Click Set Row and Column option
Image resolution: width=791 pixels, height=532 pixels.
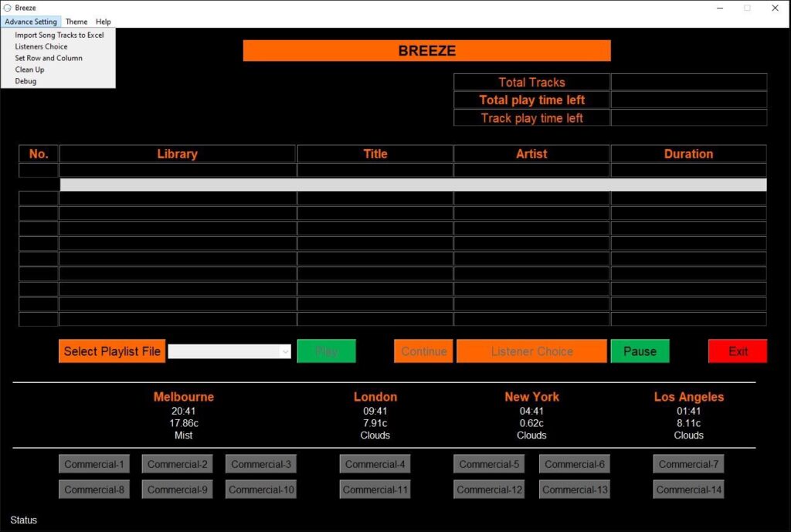pos(49,58)
